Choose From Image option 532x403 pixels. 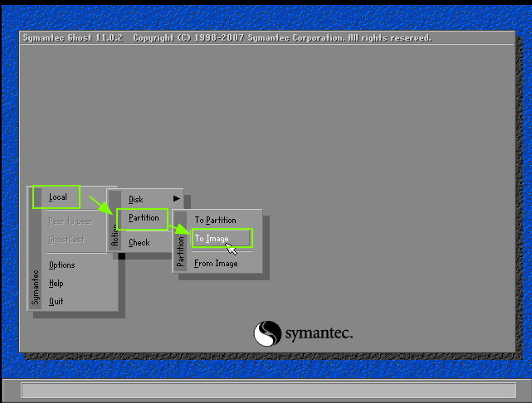tap(216, 264)
